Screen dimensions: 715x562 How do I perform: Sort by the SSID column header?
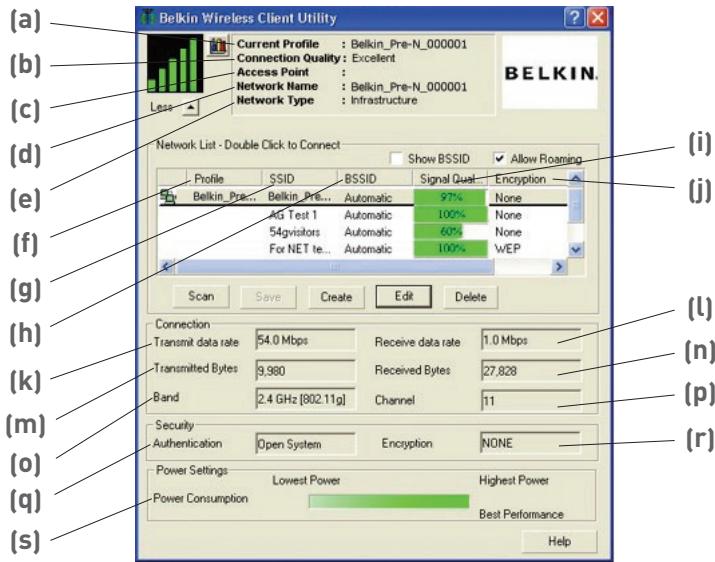300,179
